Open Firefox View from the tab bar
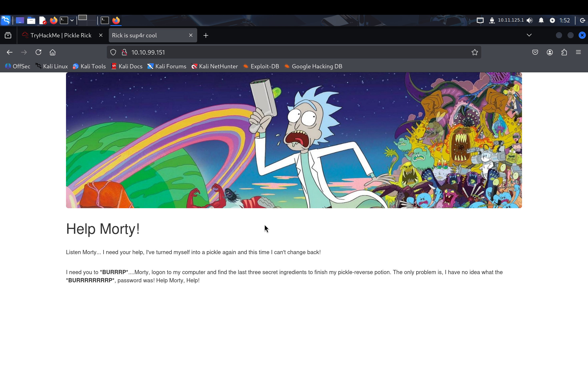The image size is (588, 382). [x=8, y=35]
